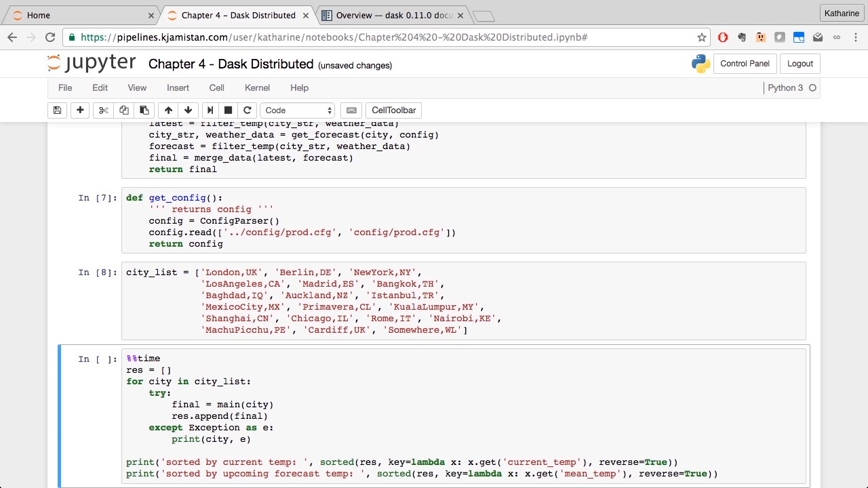Image resolution: width=868 pixels, height=488 pixels.
Task: Click the orange face extension icon
Action: click(x=761, y=37)
